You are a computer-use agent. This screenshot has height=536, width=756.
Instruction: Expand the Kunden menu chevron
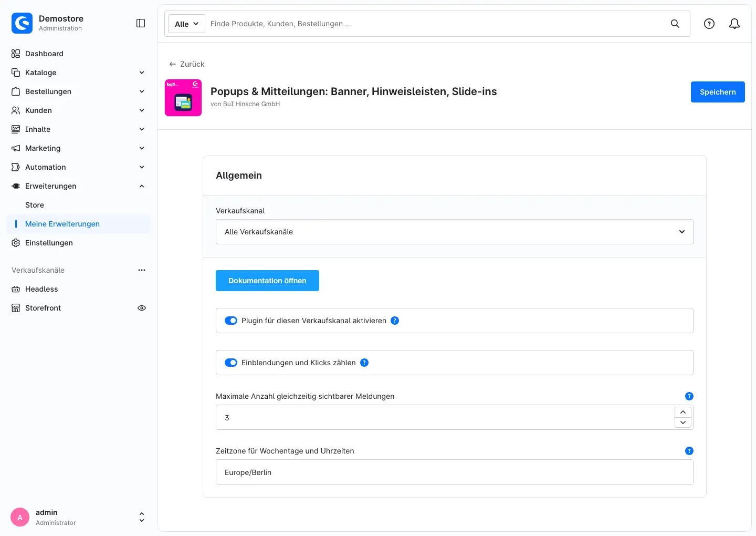coord(142,110)
